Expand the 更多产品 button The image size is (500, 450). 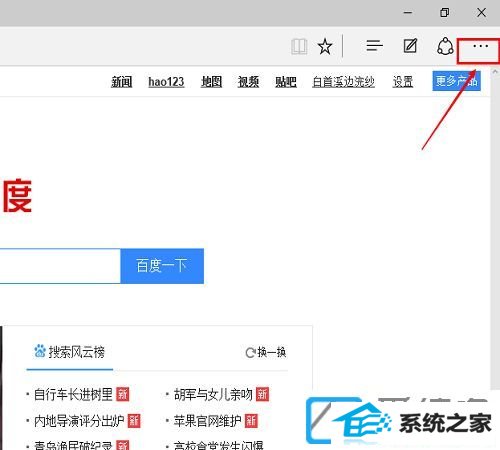coord(456,81)
